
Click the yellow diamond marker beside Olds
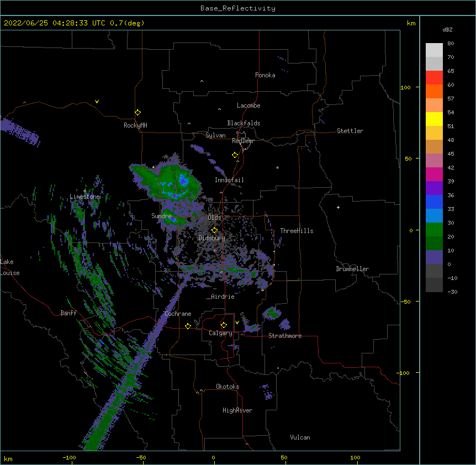tap(214, 230)
